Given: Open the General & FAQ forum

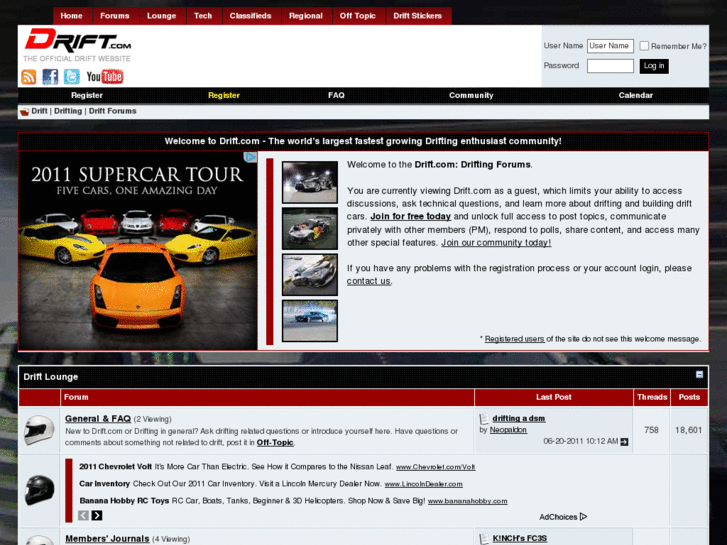Looking at the screenshot, I should [x=98, y=418].
